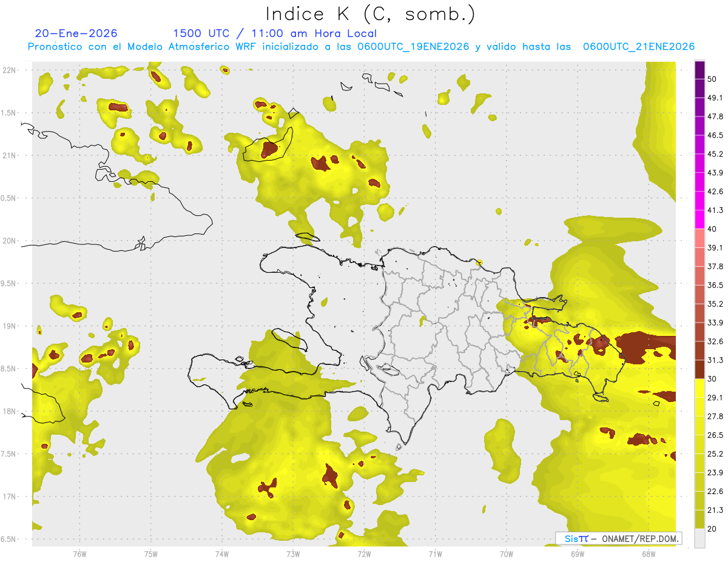This screenshot has width=728, height=562.
Task: Click the colorbar value '43.9'
Action: (715, 173)
